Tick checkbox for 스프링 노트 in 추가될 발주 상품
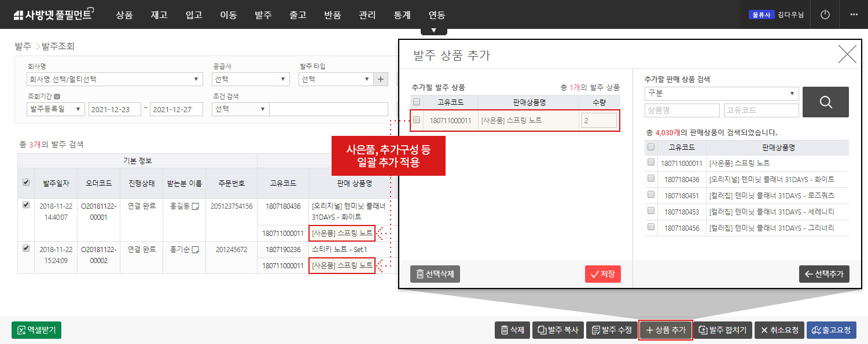Screen dimensions: 868x344 [417, 120]
